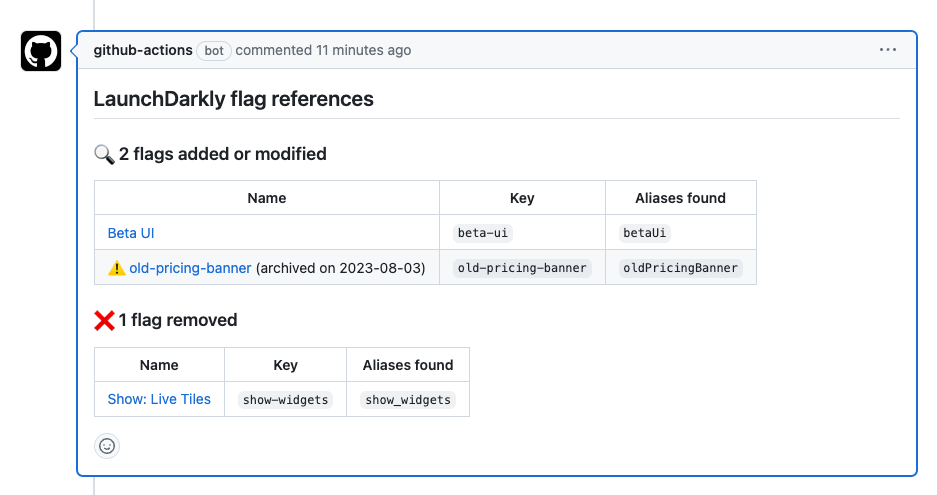Open the Beta UI flag link

tap(131, 233)
